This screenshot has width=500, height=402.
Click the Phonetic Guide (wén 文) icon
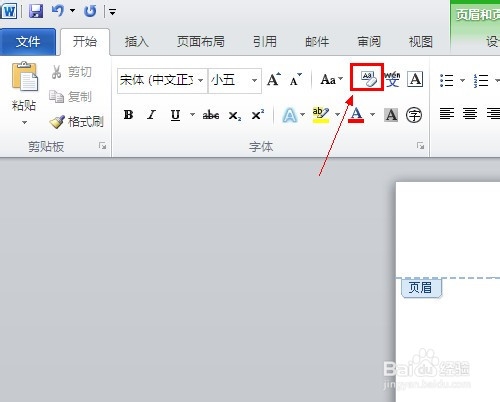[393, 79]
